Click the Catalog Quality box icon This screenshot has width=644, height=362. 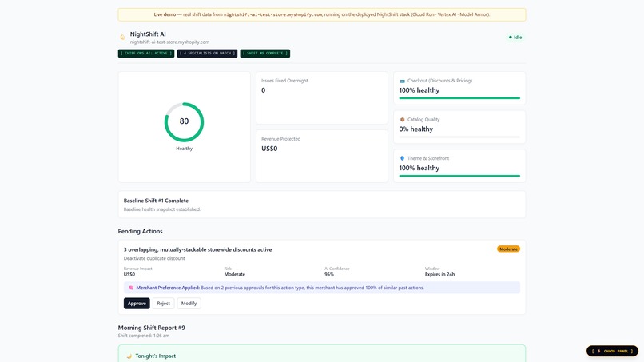pos(402,120)
